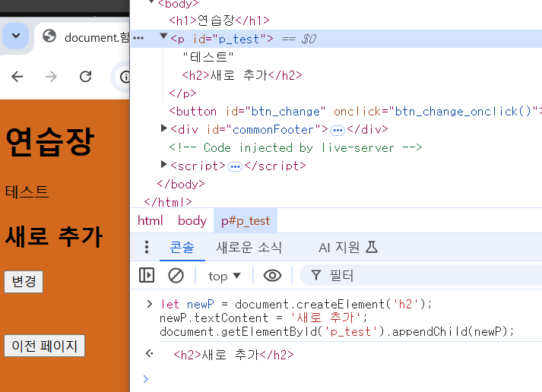Expand the script element node

pyautogui.click(x=164, y=164)
